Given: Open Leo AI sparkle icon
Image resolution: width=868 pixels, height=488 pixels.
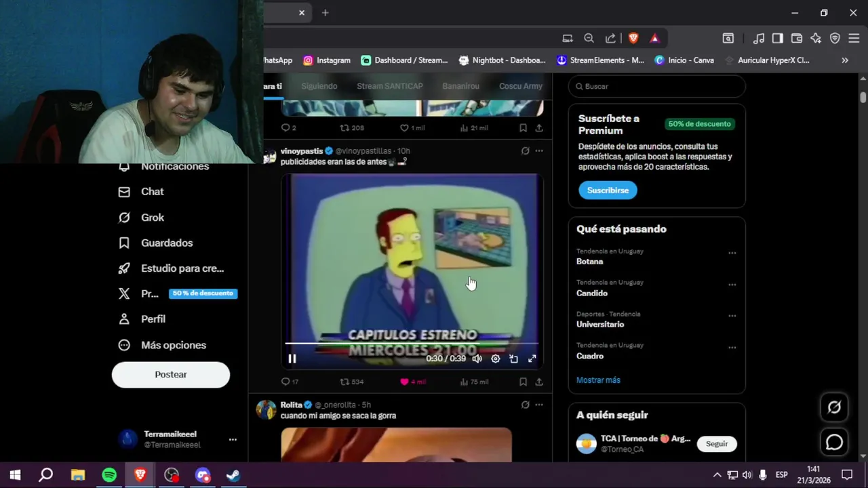Looking at the screenshot, I should [x=816, y=39].
